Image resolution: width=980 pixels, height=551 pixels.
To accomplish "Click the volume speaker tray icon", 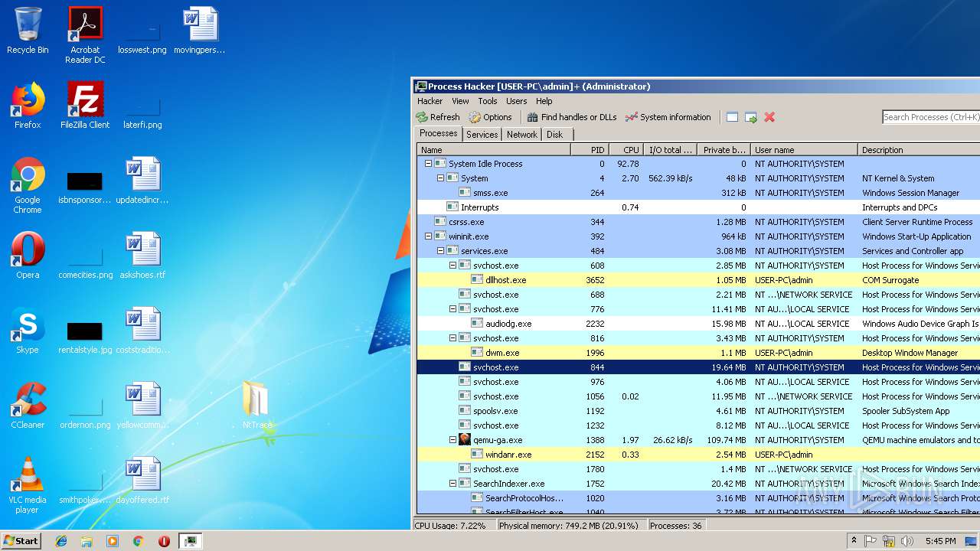I will 907,541.
